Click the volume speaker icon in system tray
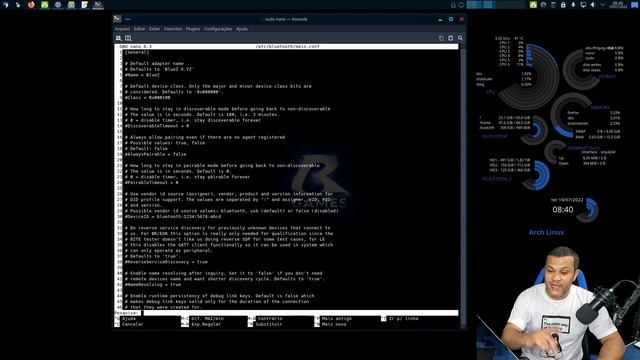The height and width of the screenshot is (360, 640). pos(593,5)
